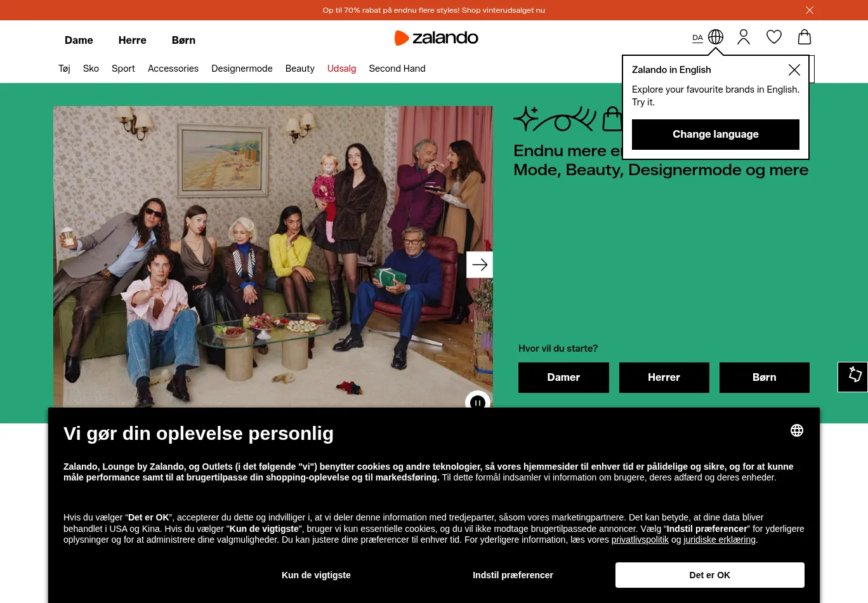Click the Change language button
Viewport: 868px width, 603px height.
(x=716, y=135)
